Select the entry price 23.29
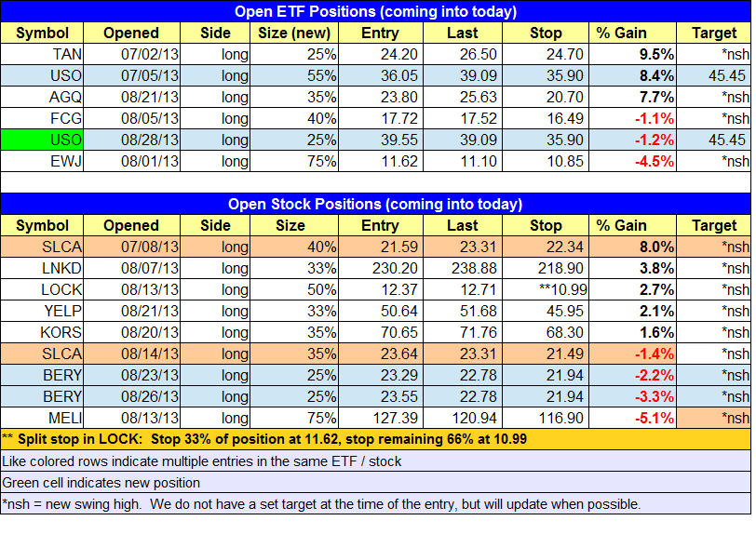The height and width of the screenshot is (534, 756). click(x=381, y=375)
